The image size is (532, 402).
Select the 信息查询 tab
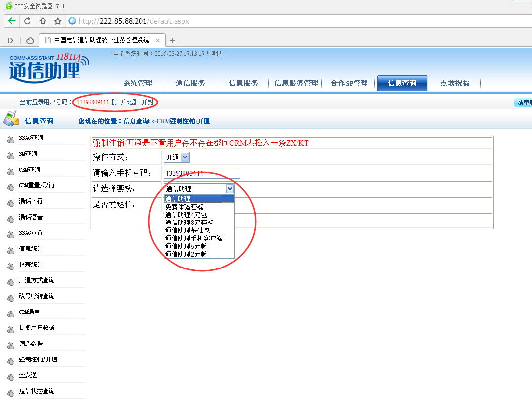point(402,83)
